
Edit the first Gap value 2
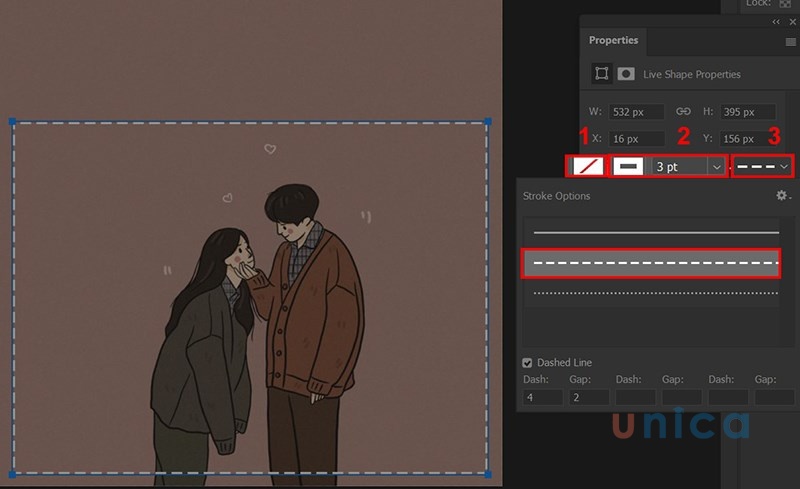pos(589,397)
